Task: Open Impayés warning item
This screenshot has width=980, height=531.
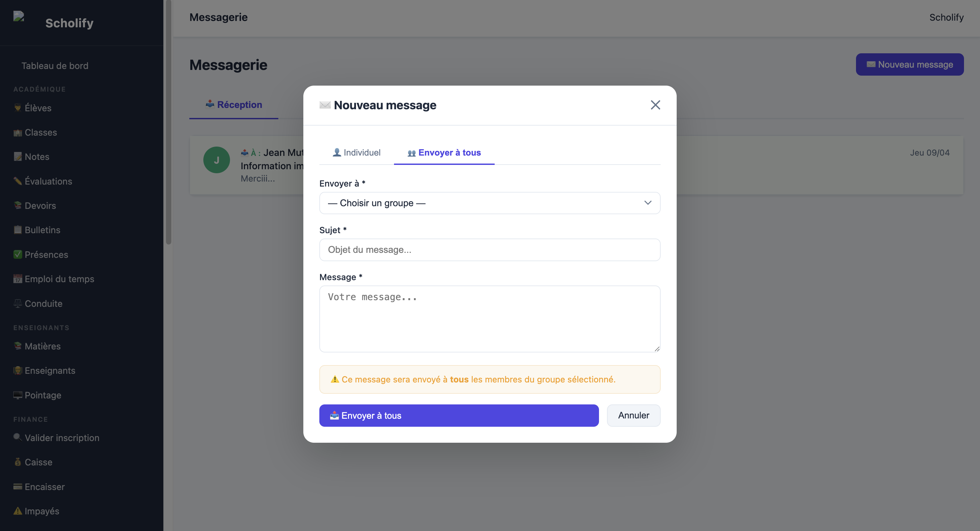Action: 42,511
